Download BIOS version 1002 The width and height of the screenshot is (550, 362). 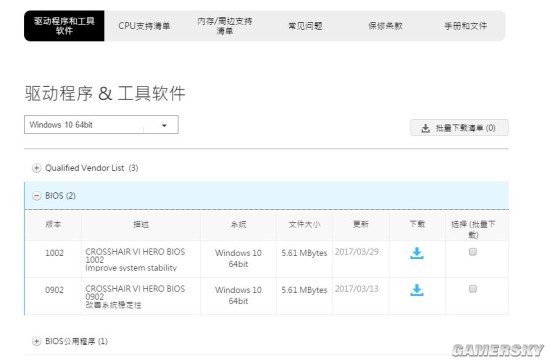tap(417, 253)
